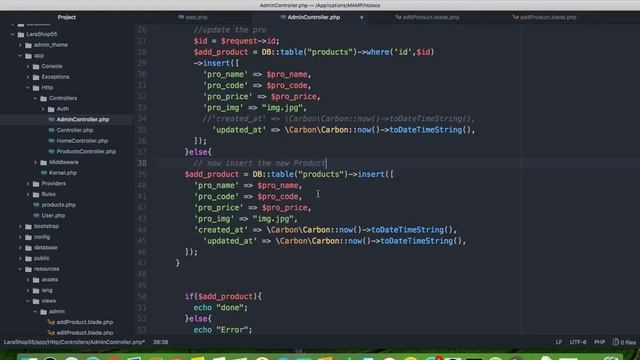Click the files icon in the status bar
Viewport: 640px width, 360px height.
[616, 342]
